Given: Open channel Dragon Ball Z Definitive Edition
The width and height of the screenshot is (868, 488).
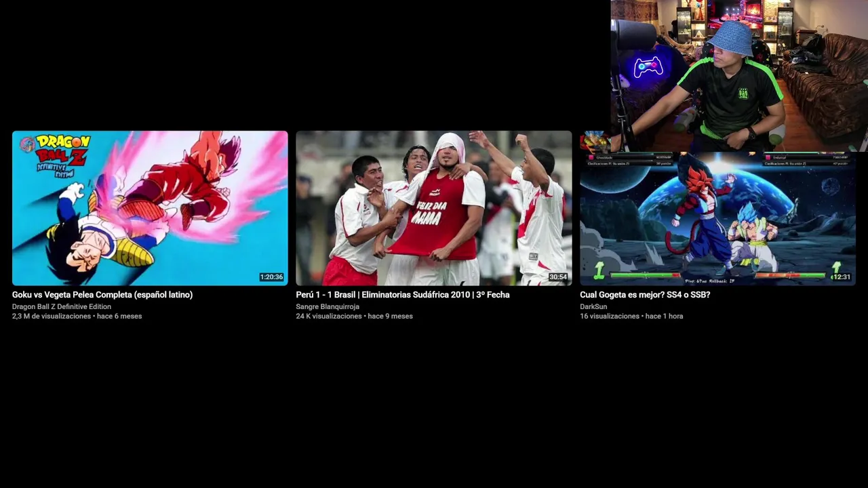Looking at the screenshot, I should tap(62, 306).
